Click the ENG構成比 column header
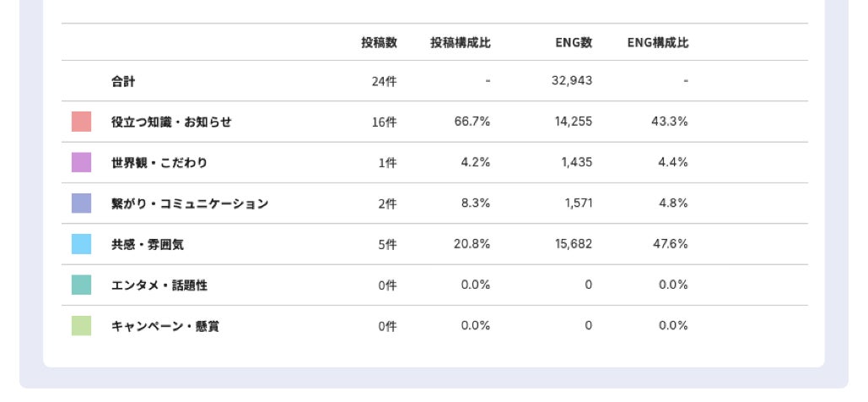 658,42
